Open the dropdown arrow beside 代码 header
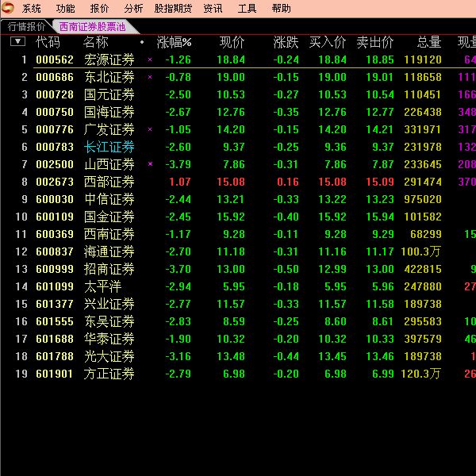 click(x=17, y=41)
